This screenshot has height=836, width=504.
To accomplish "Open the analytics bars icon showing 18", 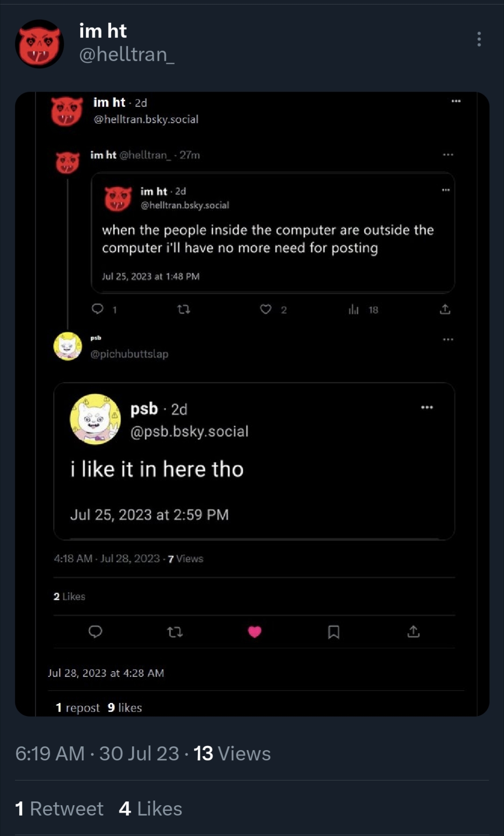I will (x=354, y=310).
